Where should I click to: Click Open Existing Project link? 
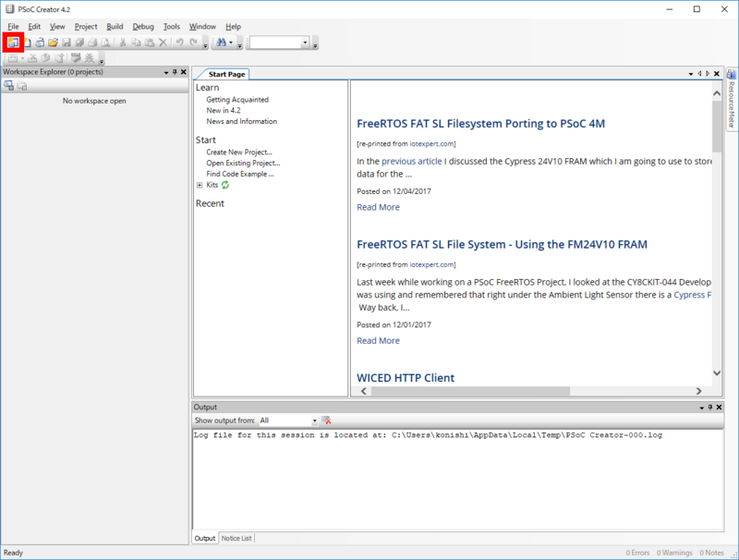point(243,163)
